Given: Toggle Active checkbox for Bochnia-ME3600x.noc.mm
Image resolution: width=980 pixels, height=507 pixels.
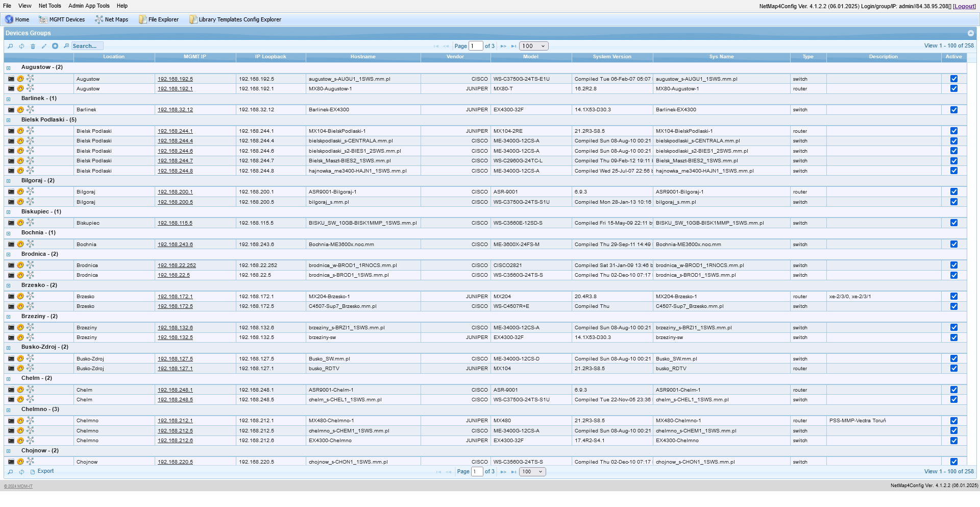Looking at the screenshot, I should [954, 244].
